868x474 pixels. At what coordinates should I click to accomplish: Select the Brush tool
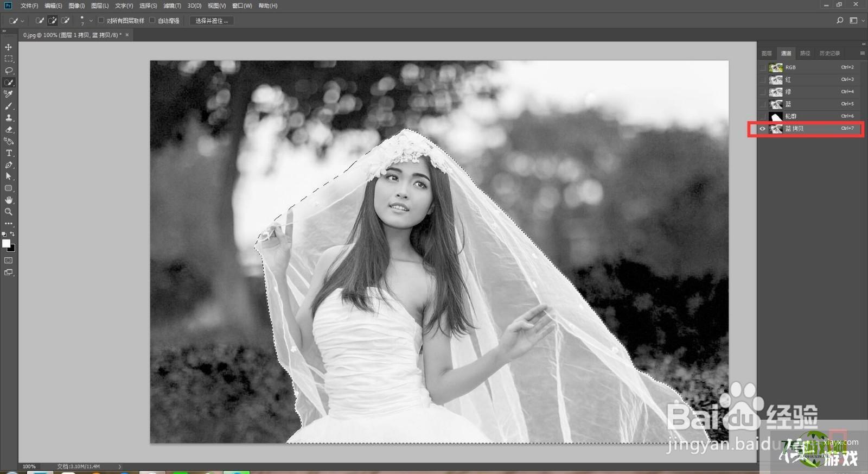[x=8, y=106]
